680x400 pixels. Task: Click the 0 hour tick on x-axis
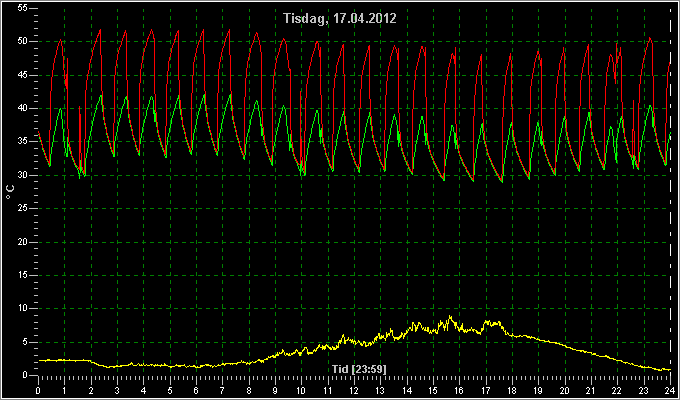point(38,390)
